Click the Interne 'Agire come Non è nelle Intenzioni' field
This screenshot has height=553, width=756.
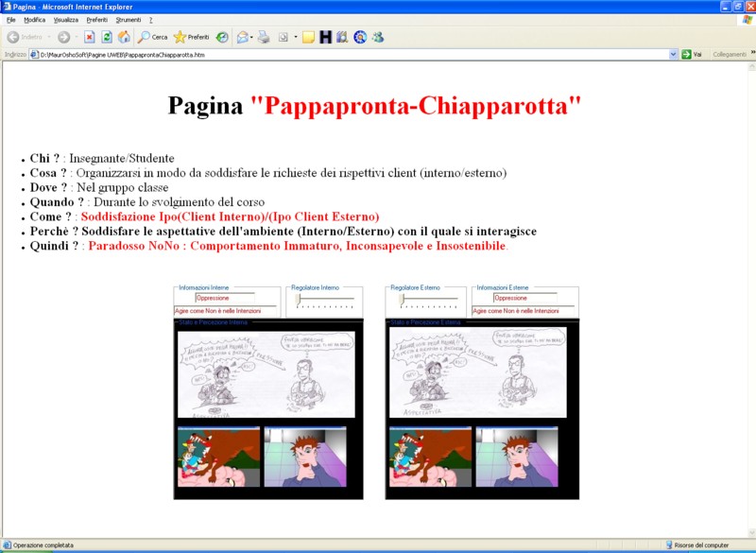point(226,311)
